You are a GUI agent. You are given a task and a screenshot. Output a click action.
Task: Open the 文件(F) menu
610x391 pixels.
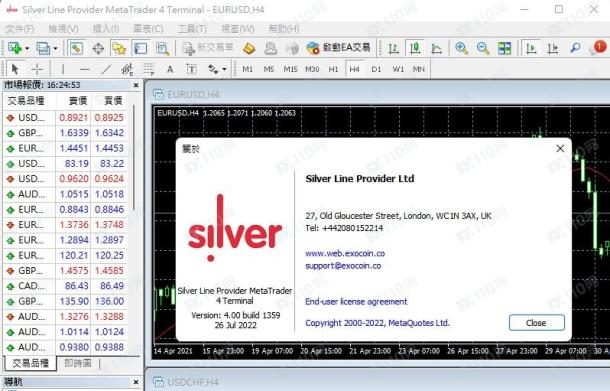point(20,29)
